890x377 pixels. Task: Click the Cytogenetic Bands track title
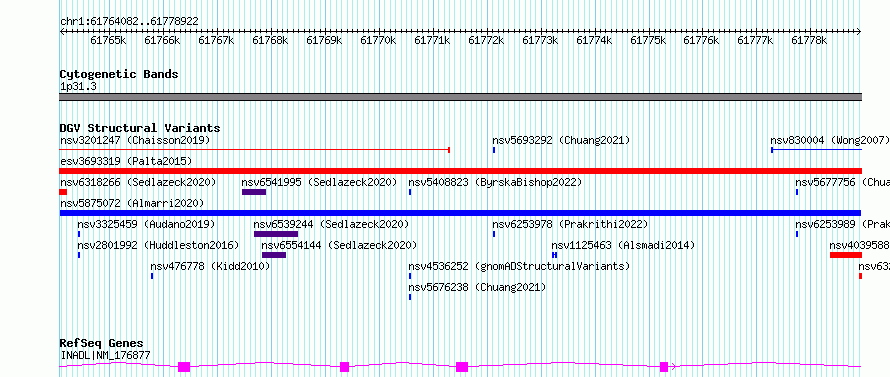[119, 74]
